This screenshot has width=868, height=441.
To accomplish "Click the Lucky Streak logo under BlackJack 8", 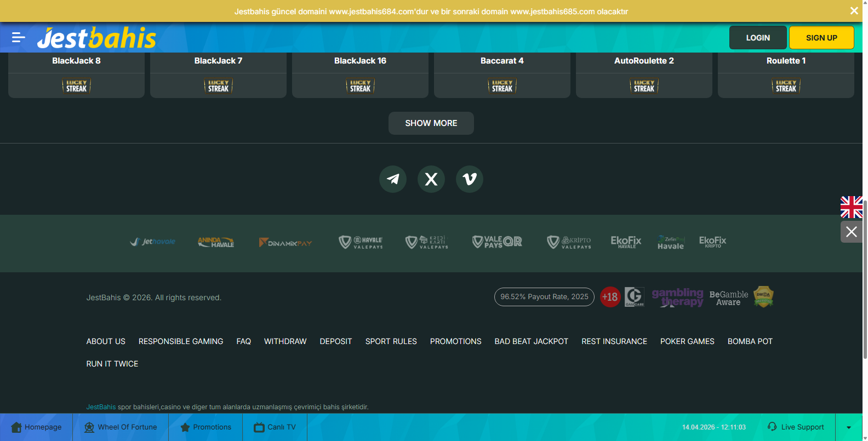I will [77, 86].
